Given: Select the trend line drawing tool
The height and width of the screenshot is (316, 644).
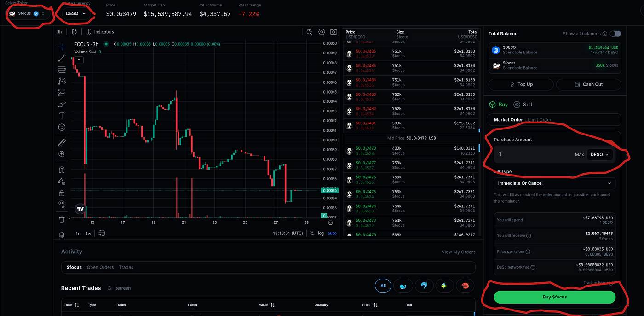Looking at the screenshot, I should click(x=62, y=58).
